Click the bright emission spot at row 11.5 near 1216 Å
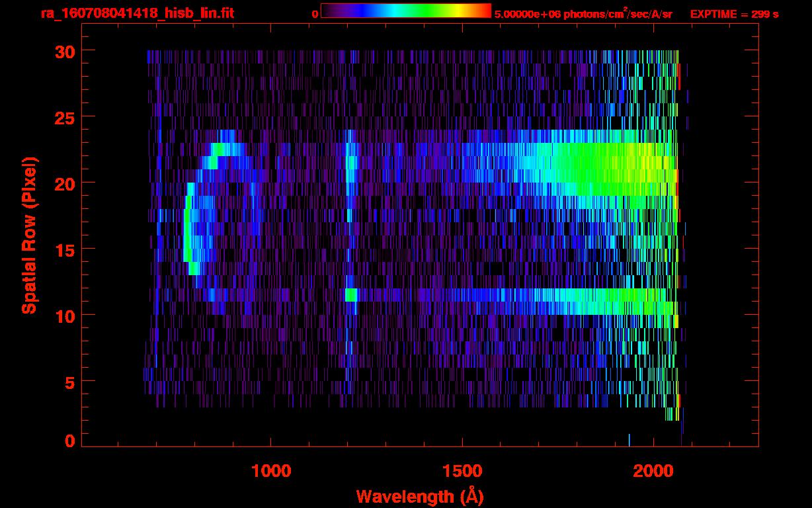This screenshot has height=508, width=812. tap(351, 295)
